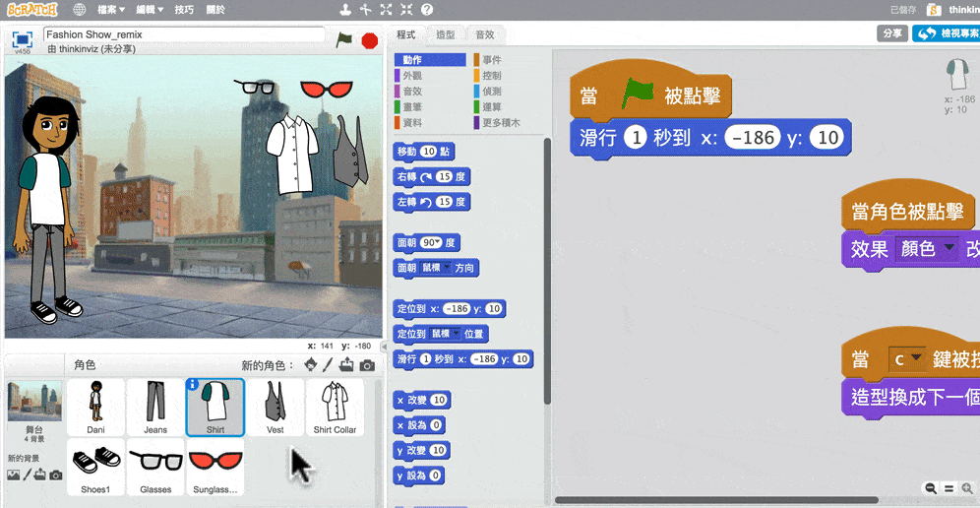980x508 pixels.
Task: Switch stage to full screen mode
Action: (23, 38)
